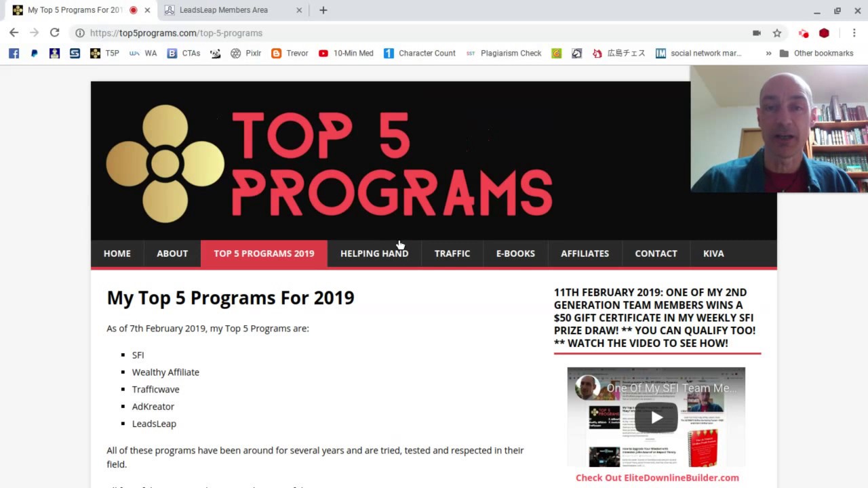Open the Facebook bookmark icon
This screenshot has height=488, width=868.
pos(14,53)
